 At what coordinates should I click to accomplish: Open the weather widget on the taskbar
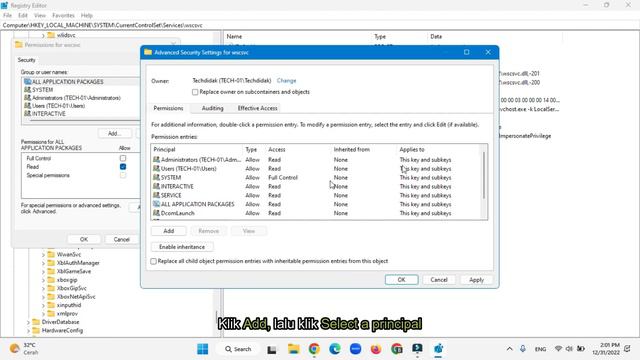coord(24,349)
